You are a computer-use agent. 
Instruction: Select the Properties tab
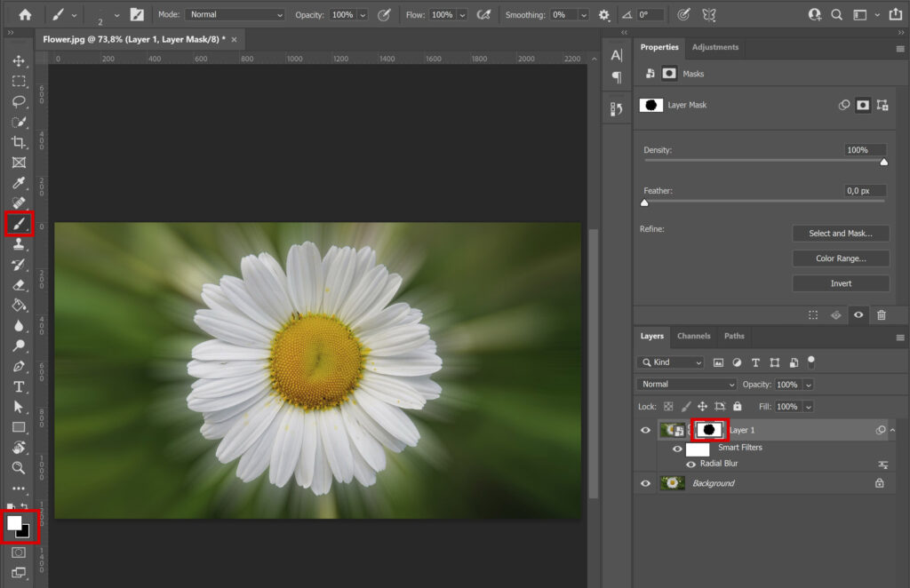point(659,47)
